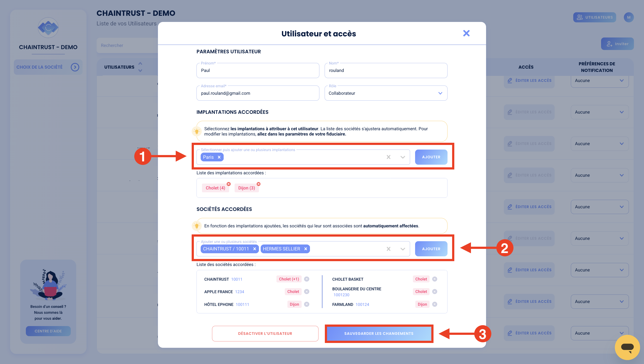The image size is (644, 364).
Task: Click Désactiver l'utilisateur button
Action: tap(265, 334)
